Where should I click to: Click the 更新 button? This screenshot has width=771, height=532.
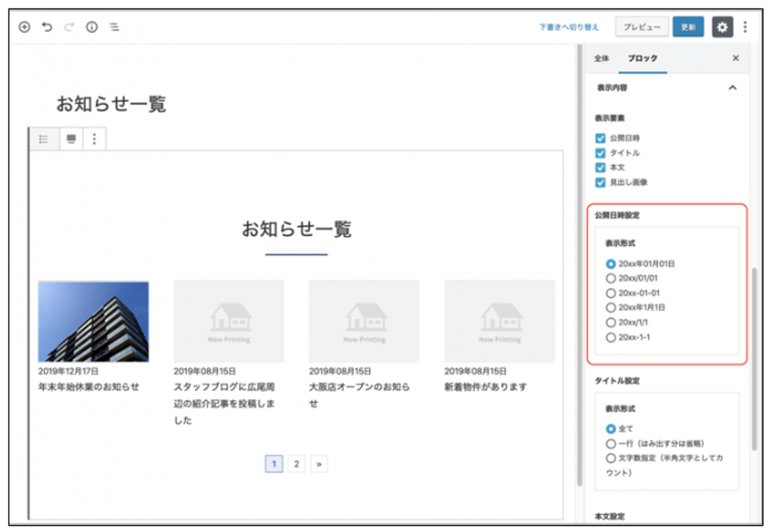pos(688,27)
